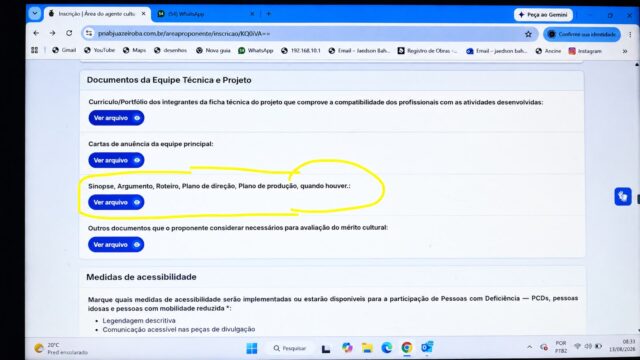
Task: Close the Inscrição tab
Action: tap(144, 14)
